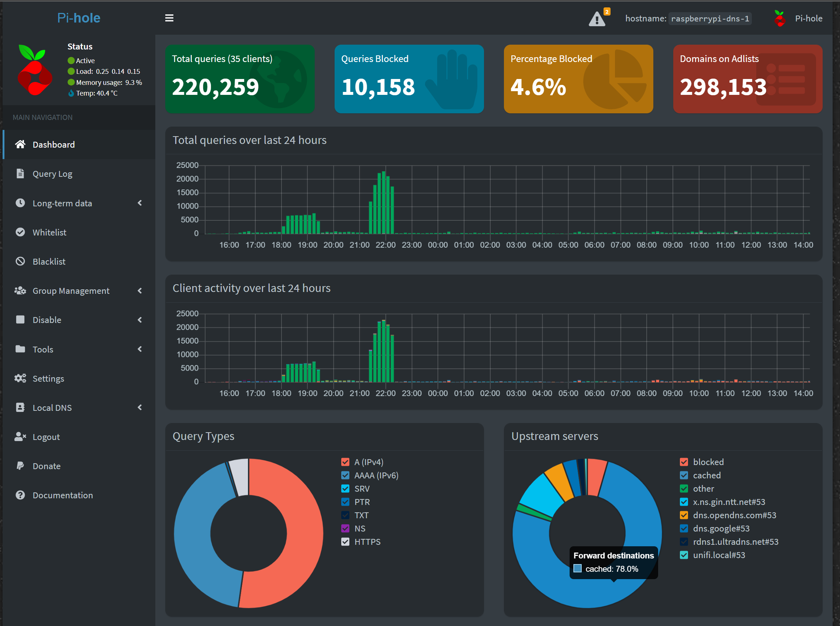Toggle the HTTPS query type checkbox
Screen dimensions: 840x626
point(345,541)
